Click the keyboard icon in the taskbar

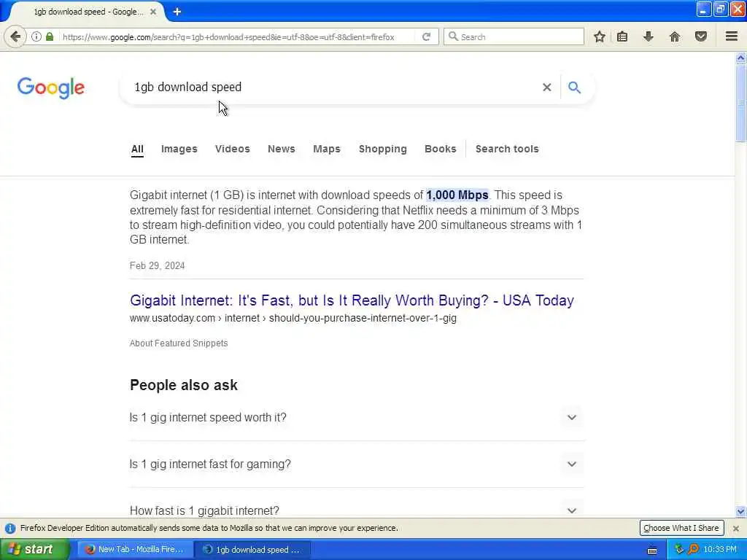pos(652,551)
